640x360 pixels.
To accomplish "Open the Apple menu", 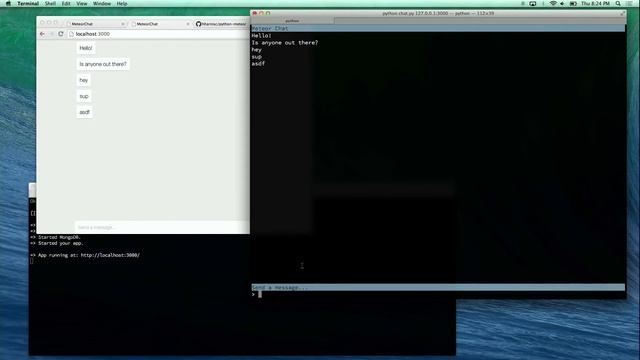I will [x=8, y=3].
